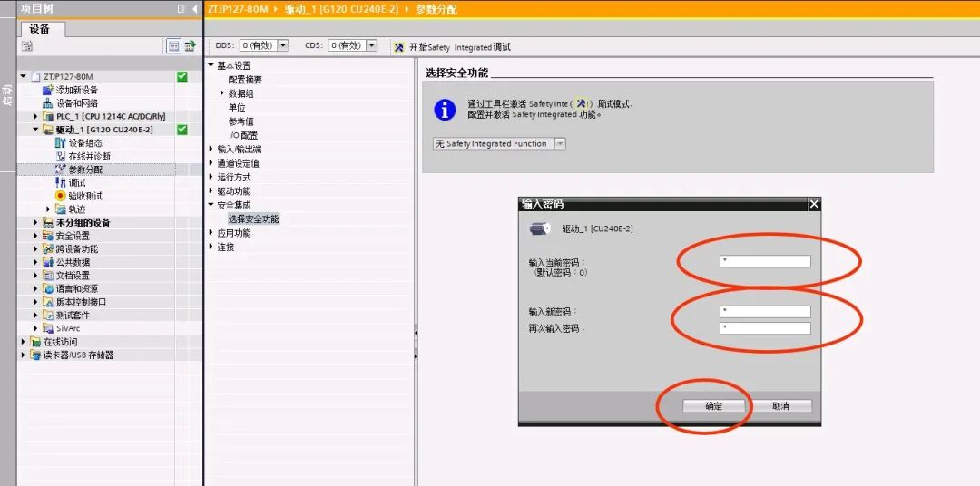Click the 轨迹 (traces) folder icon
This screenshot has height=486, width=980.
tap(61, 209)
